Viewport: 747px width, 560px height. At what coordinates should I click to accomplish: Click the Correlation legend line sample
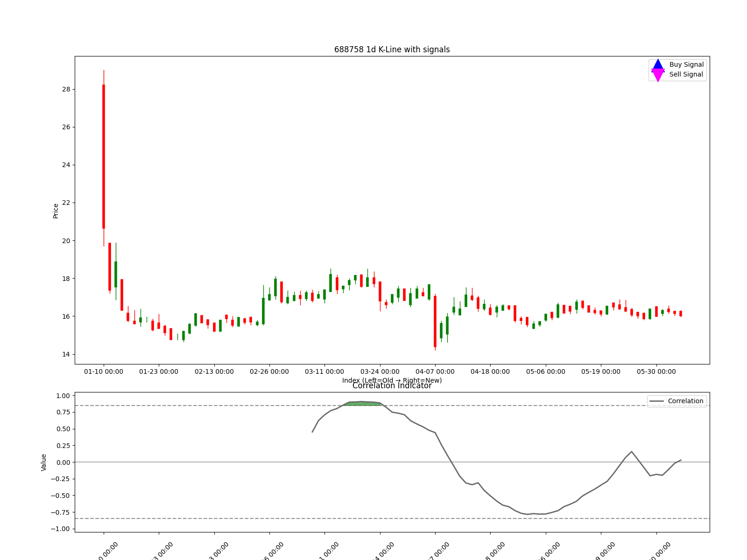pyautogui.click(x=656, y=401)
